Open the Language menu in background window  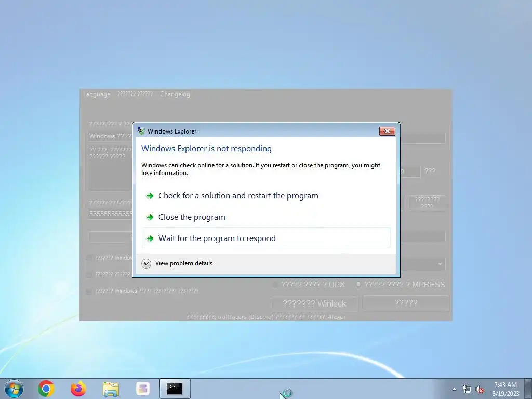point(97,94)
